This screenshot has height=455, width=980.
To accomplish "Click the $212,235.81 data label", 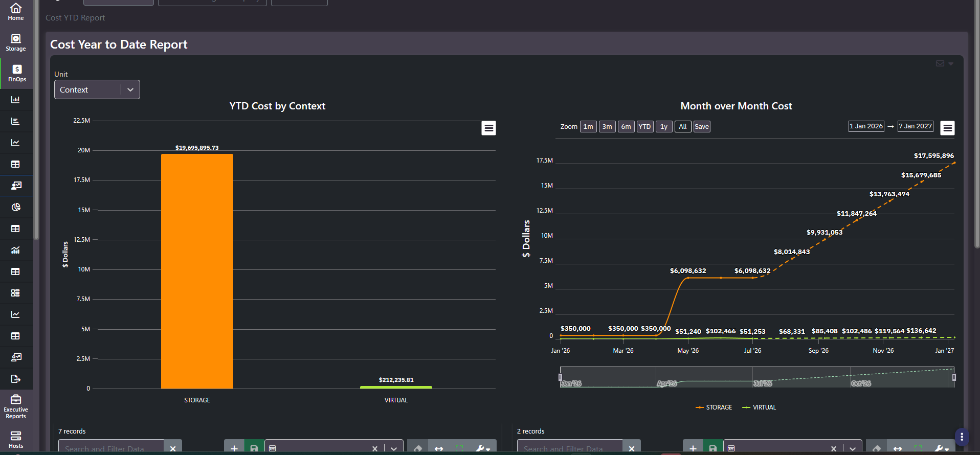I will tap(396, 380).
